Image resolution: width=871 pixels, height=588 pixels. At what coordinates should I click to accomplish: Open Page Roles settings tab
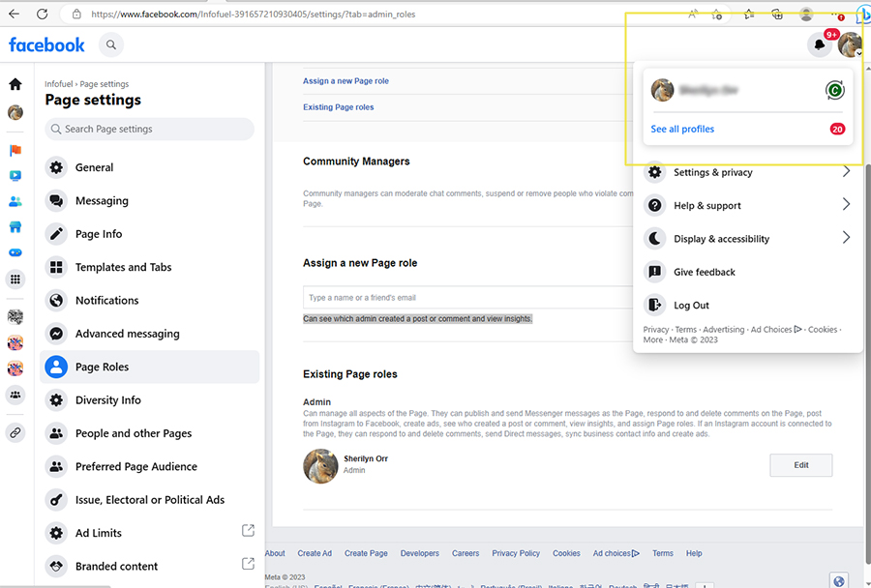point(102,367)
